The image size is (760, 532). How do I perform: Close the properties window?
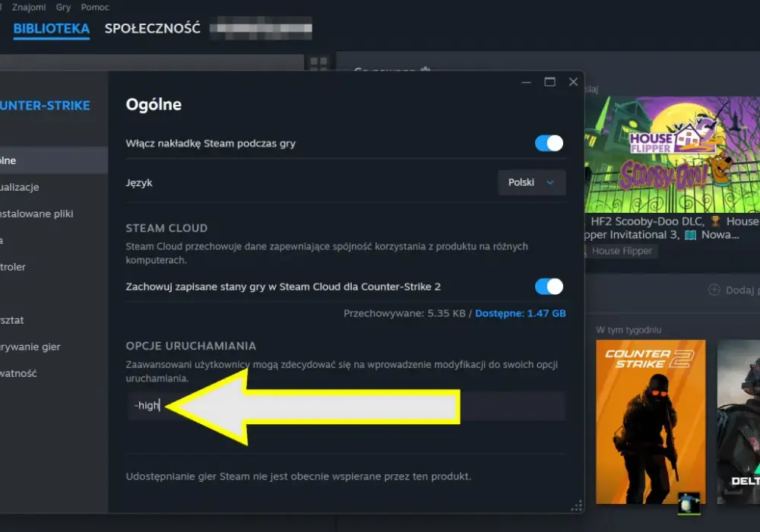click(573, 82)
